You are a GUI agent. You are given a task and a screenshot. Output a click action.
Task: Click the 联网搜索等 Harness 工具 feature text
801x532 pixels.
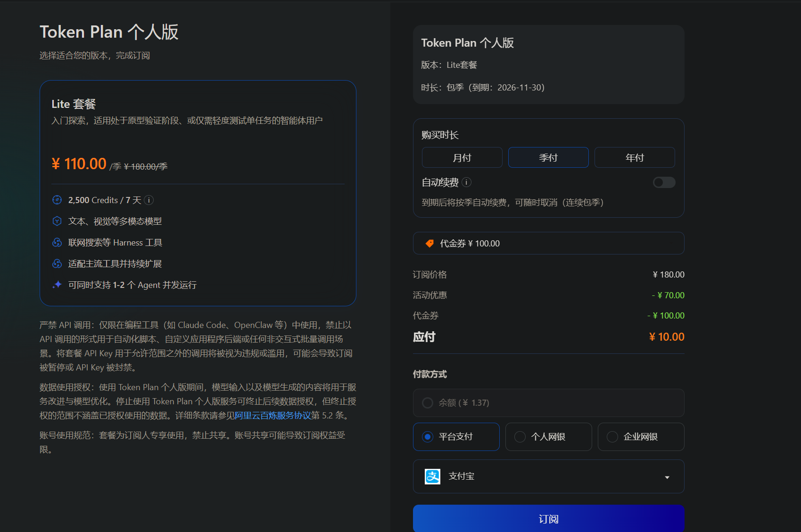coord(115,243)
